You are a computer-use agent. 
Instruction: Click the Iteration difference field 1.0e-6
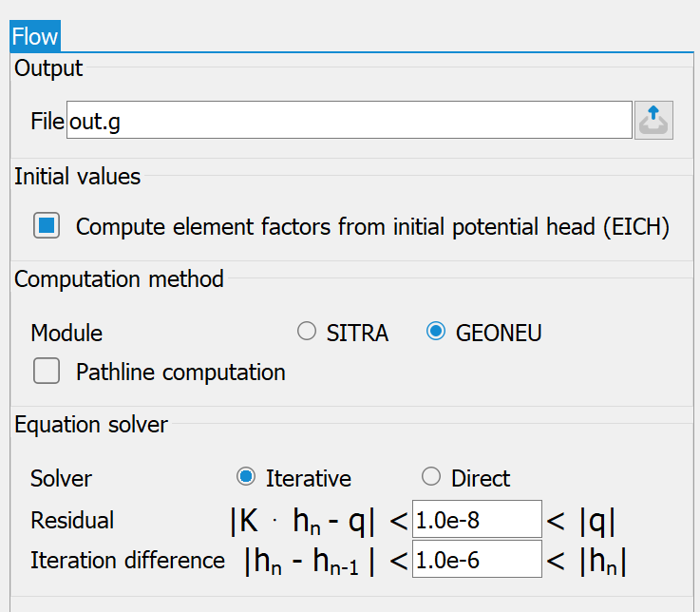click(x=477, y=560)
